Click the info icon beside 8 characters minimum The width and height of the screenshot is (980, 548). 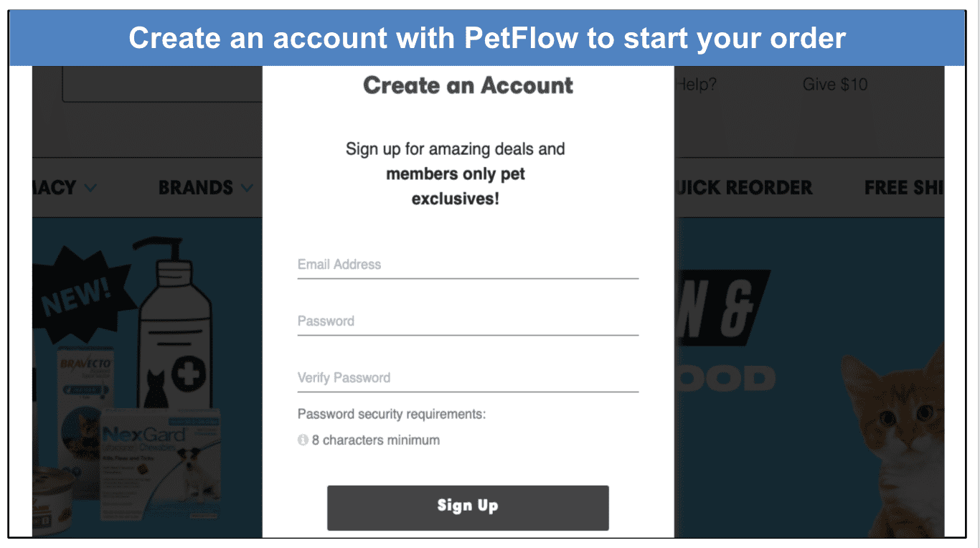point(303,440)
